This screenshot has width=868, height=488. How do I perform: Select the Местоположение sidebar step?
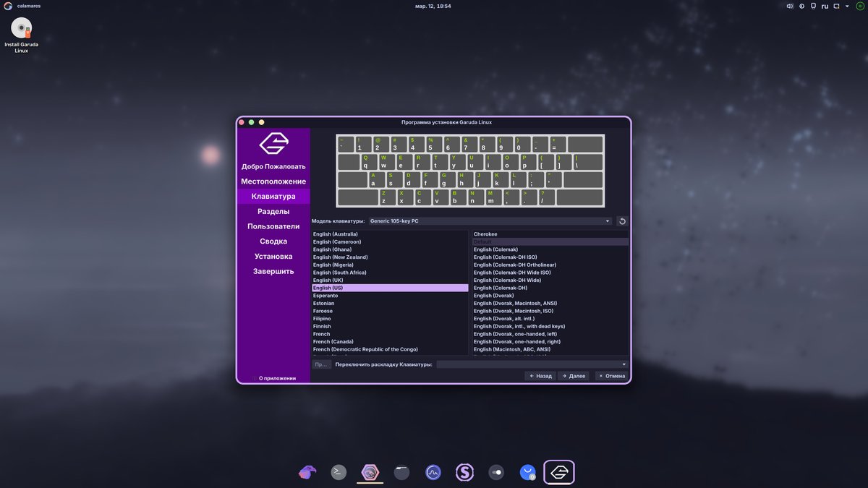273,181
